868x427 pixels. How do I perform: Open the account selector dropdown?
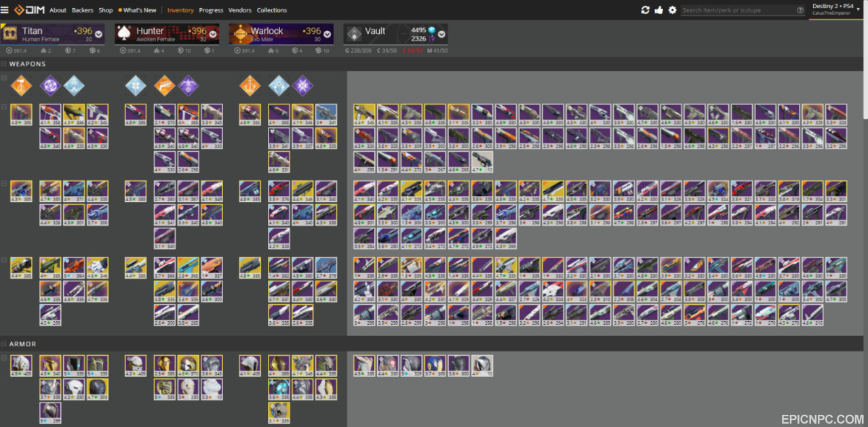coord(837,9)
